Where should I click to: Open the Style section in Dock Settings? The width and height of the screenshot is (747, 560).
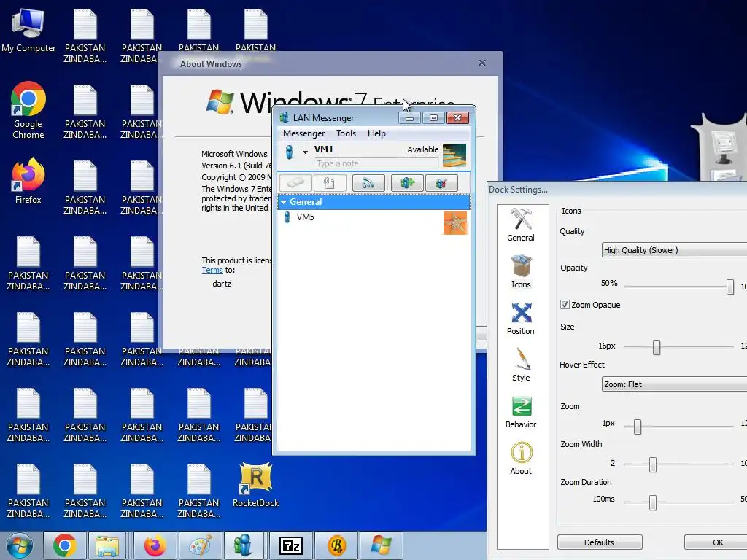[521, 365]
